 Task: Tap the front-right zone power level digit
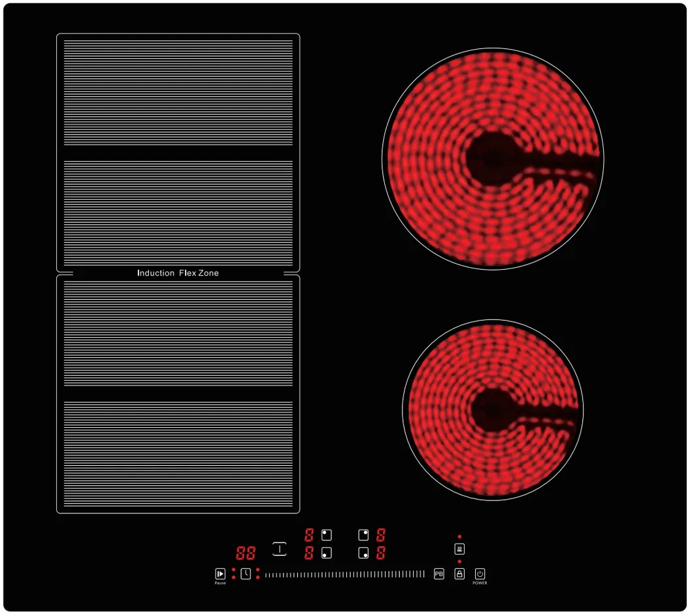click(x=380, y=553)
